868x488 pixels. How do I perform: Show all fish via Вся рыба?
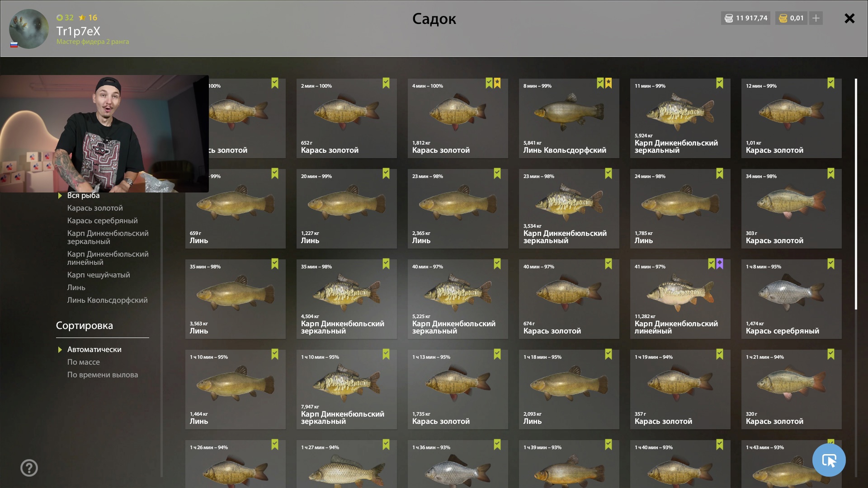pyautogui.click(x=84, y=195)
